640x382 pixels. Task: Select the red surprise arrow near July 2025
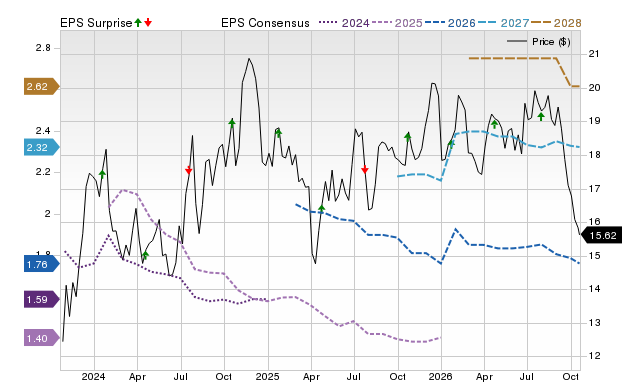[364, 169]
